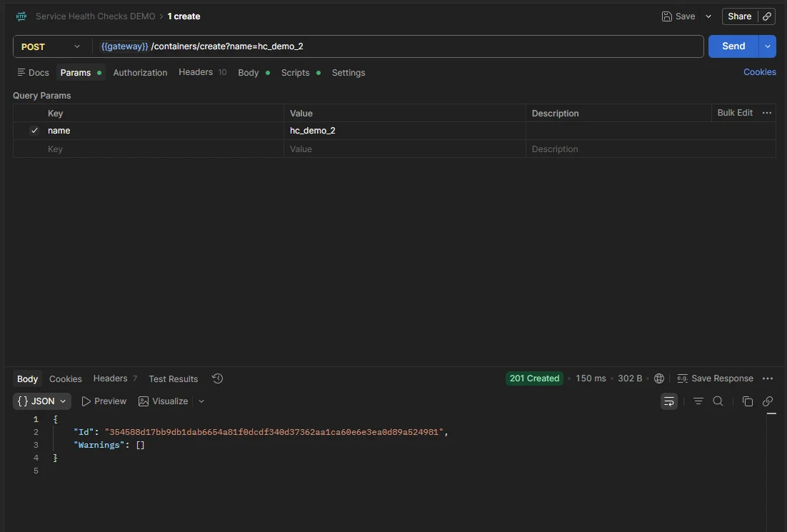Screen dimensions: 787x532
Task: Copy the response body to clipboard
Action: [x=747, y=401]
